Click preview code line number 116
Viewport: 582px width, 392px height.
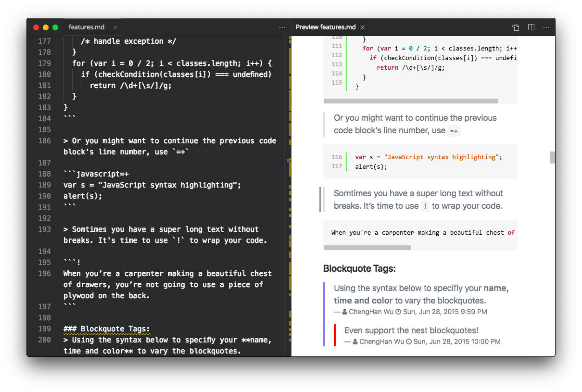tap(337, 157)
